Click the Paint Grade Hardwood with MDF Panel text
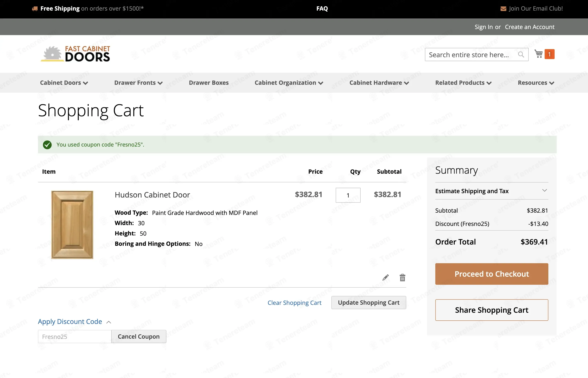This screenshot has width=588, height=378. (205, 213)
